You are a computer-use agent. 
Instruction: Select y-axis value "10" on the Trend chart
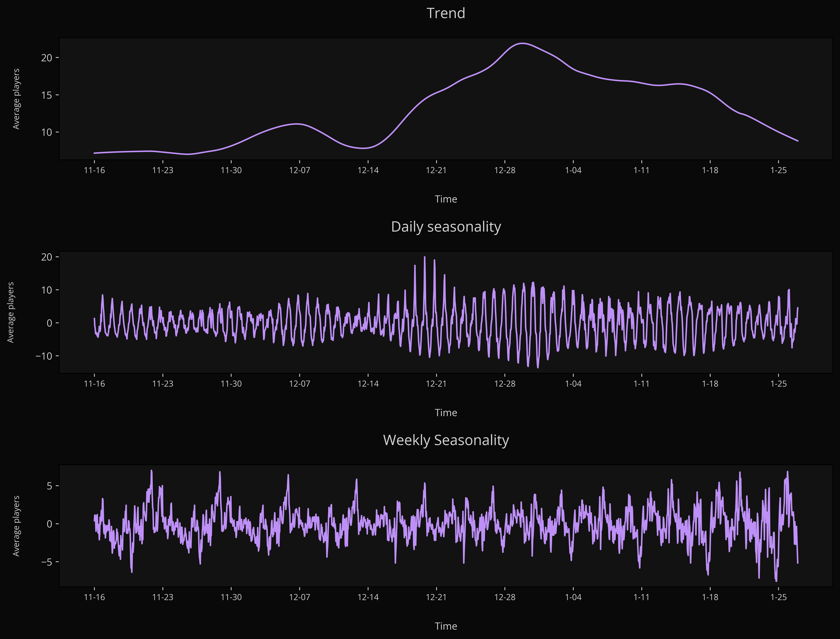tap(47, 132)
